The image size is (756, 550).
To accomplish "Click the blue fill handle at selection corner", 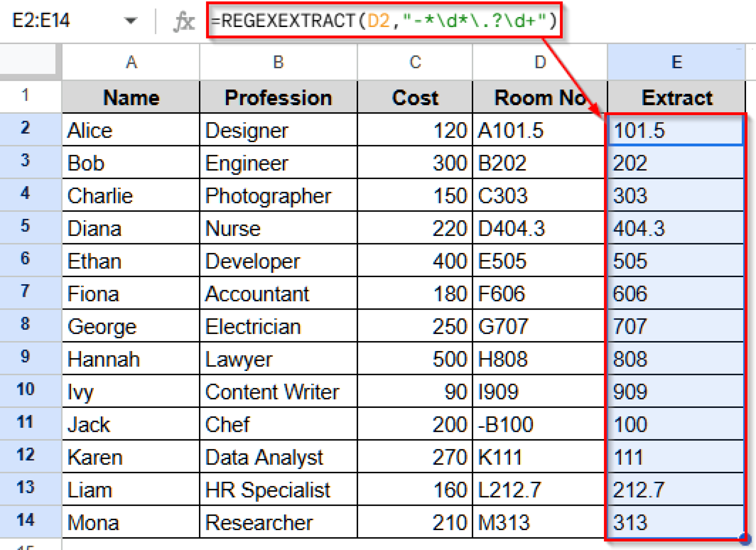I will pos(746,539).
